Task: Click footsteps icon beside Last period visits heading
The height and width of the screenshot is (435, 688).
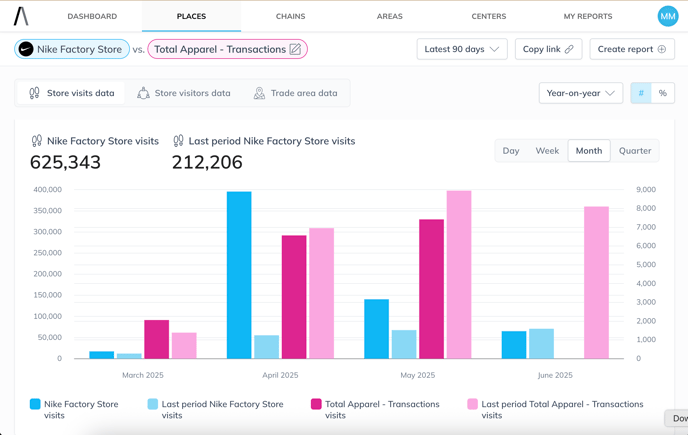Action: [178, 141]
